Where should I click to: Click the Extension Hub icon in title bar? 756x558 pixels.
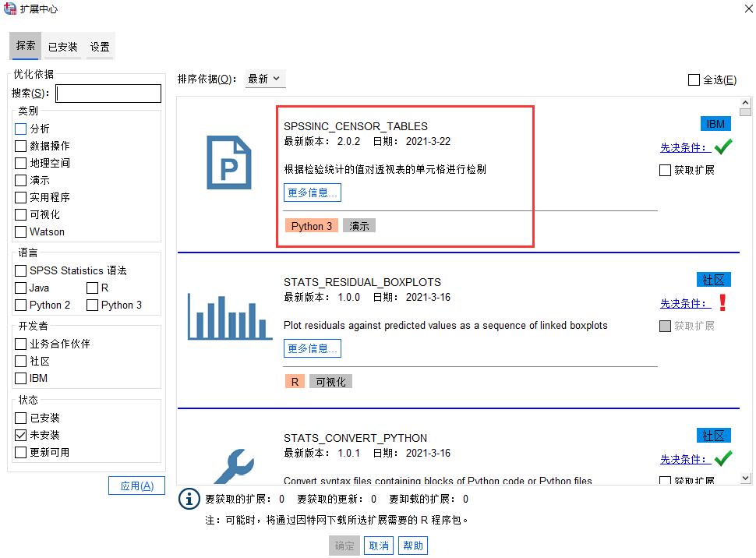(x=10, y=9)
